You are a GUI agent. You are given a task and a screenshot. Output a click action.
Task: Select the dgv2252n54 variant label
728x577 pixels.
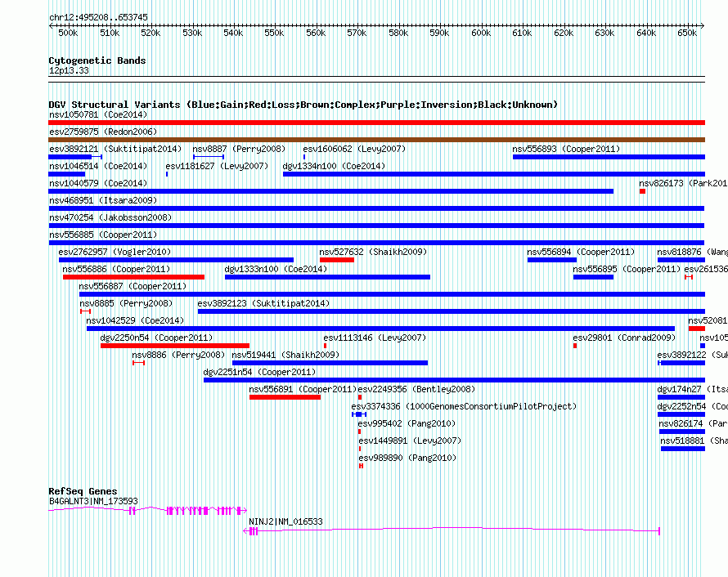tap(692, 406)
